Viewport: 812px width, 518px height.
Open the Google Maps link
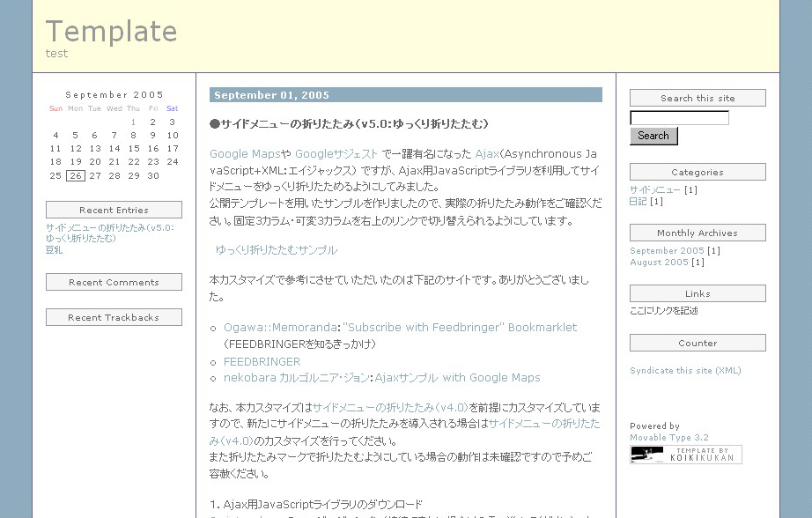(x=245, y=154)
